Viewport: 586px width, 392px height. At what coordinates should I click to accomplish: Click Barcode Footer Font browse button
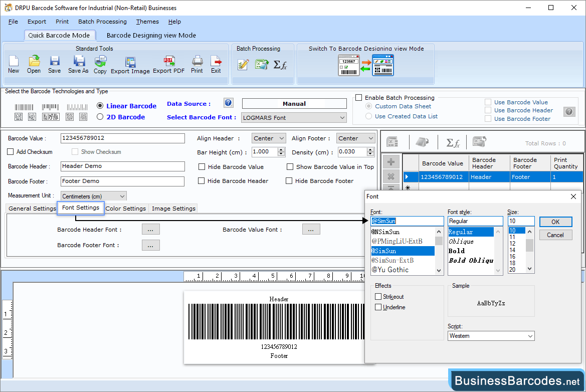pos(150,245)
